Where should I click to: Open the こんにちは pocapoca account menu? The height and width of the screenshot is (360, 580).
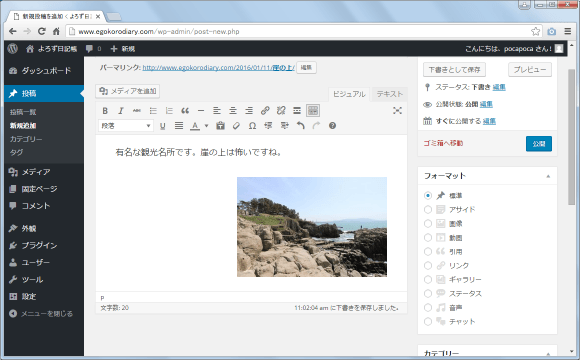[514, 48]
